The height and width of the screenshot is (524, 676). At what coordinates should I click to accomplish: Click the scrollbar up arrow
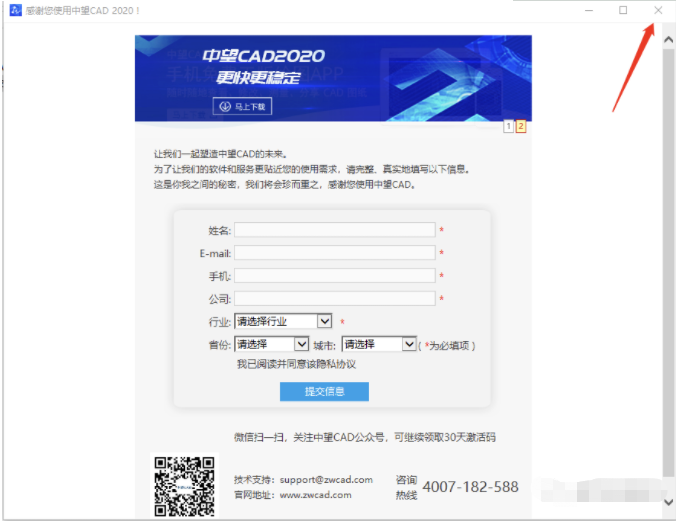point(668,40)
